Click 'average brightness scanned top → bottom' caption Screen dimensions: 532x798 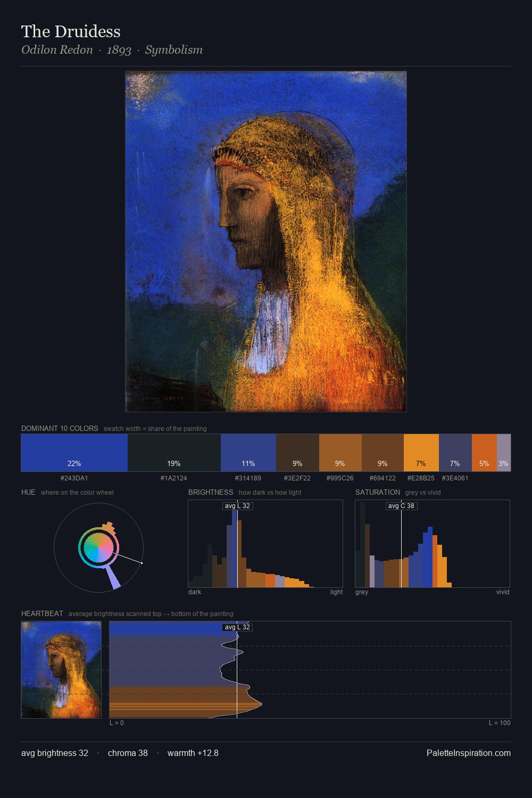click(151, 614)
